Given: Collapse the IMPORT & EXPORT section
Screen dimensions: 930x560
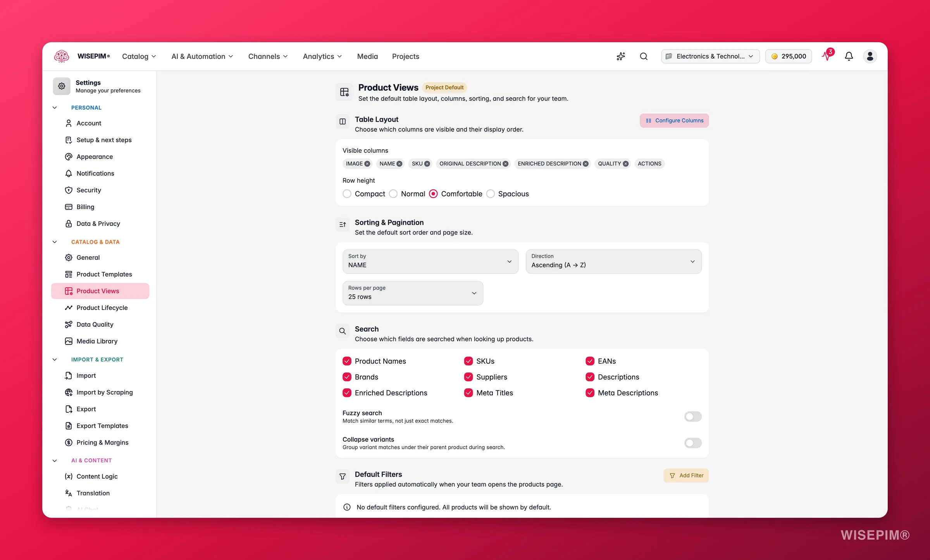Looking at the screenshot, I should [55, 360].
